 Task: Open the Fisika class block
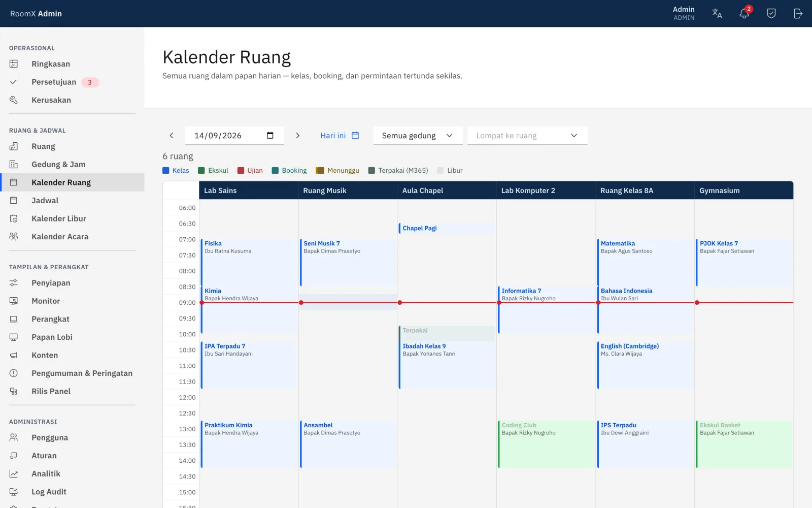click(x=249, y=263)
